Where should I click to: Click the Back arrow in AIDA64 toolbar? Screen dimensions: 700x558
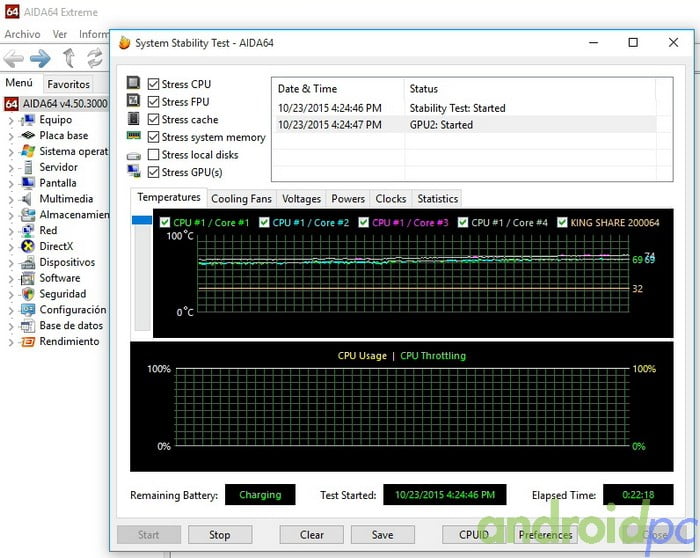point(13,58)
